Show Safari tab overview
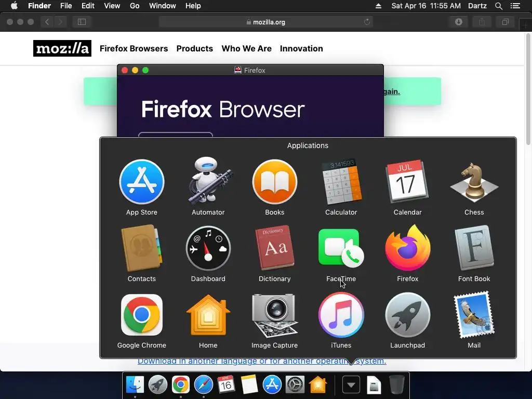532x399 pixels. click(505, 22)
